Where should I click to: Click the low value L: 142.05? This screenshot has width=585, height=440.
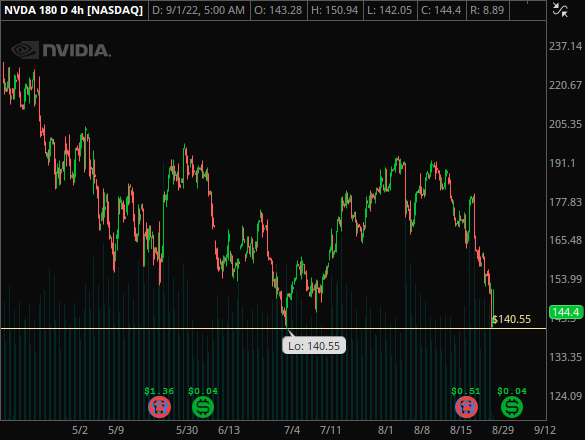(390, 10)
